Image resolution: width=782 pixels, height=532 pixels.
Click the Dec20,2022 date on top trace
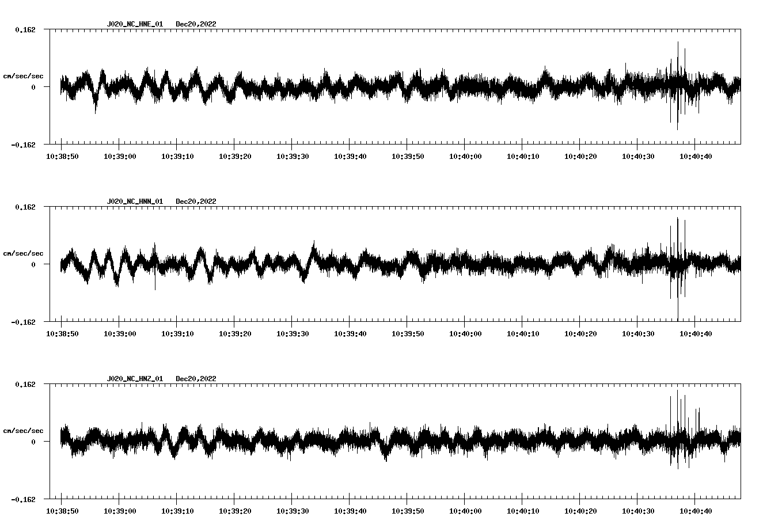point(196,24)
